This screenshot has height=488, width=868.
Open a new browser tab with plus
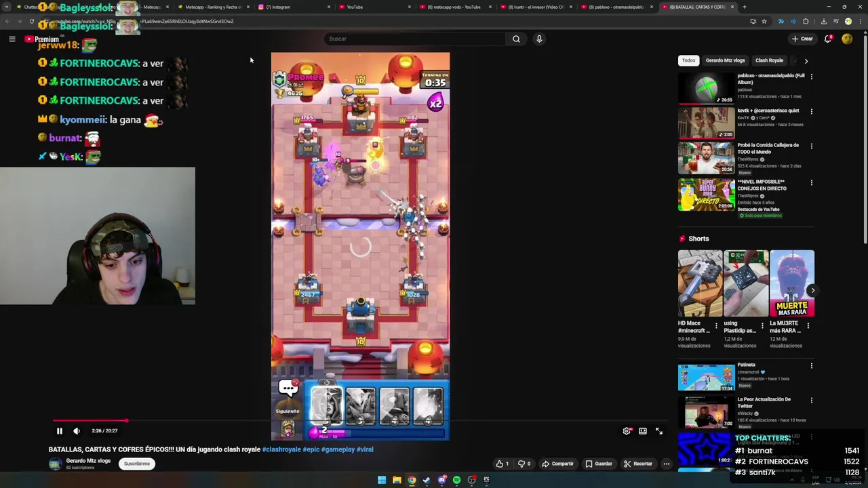point(745,7)
